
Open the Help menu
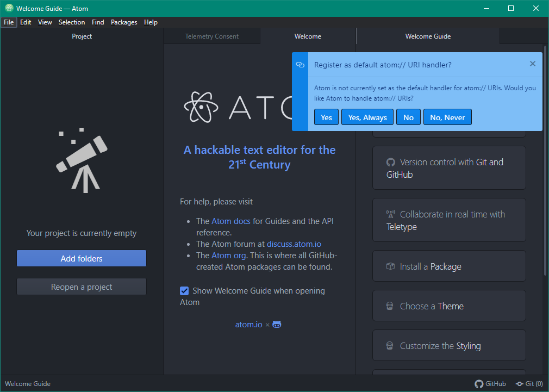(151, 22)
